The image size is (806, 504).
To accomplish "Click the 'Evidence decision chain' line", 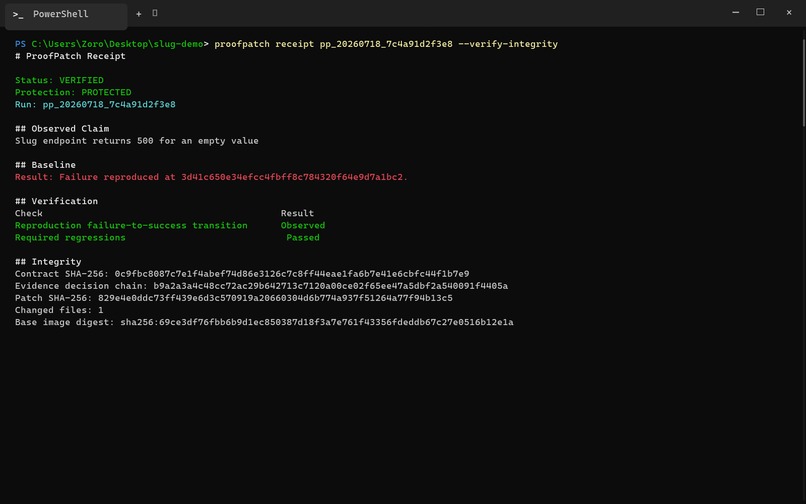I will pyautogui.click(x=262, y=286).
